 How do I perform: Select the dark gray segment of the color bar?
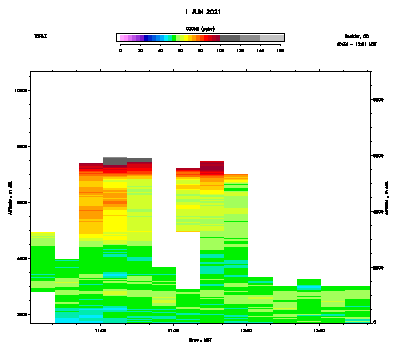[x=230, y=38]
